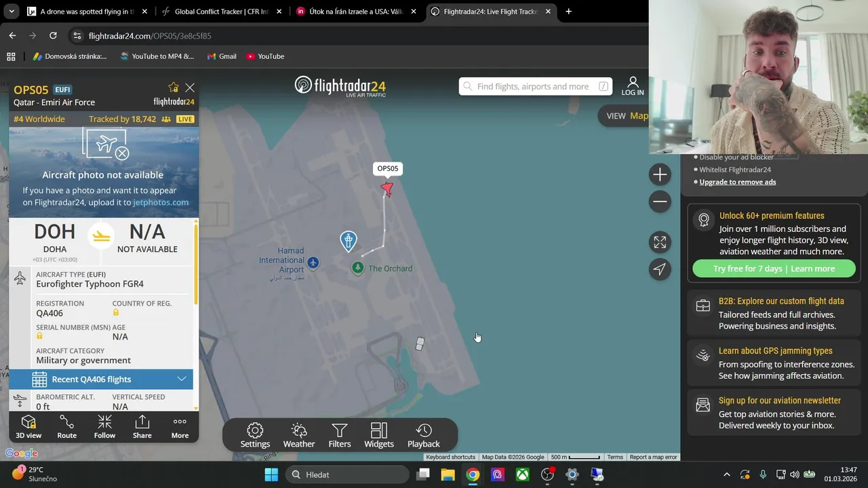
Task: Close the Global Conflict Tracker tab
Action: 279,12
